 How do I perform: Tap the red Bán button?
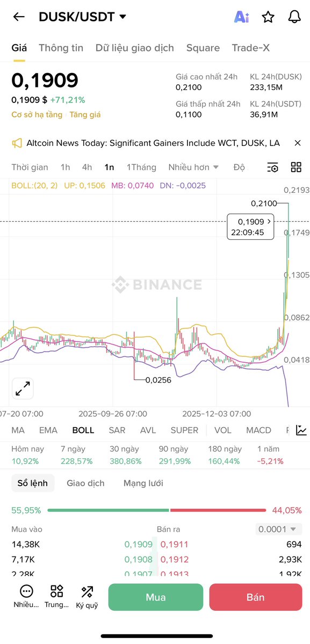click(256, 597)
